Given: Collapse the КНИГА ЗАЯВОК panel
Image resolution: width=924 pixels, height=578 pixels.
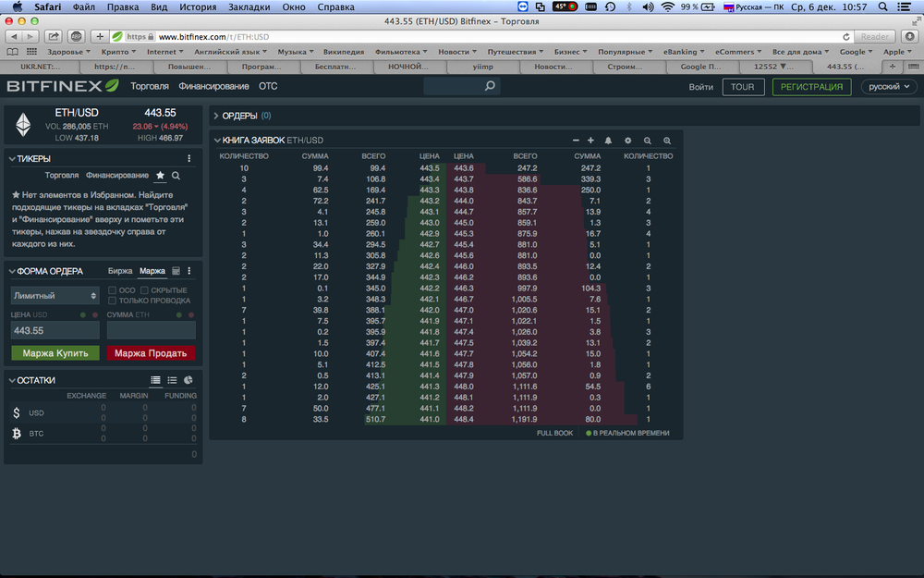Looking at the screenshot, I should point(217,141).
